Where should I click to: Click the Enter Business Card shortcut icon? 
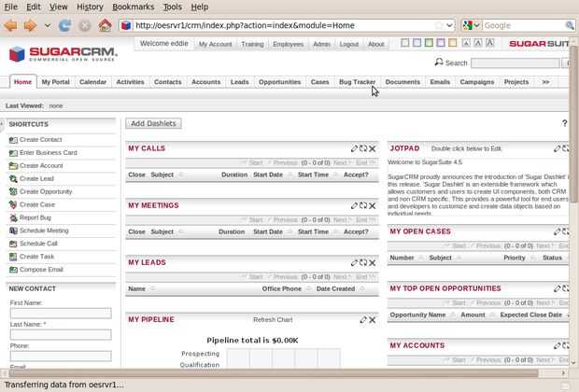coord(13,153)
